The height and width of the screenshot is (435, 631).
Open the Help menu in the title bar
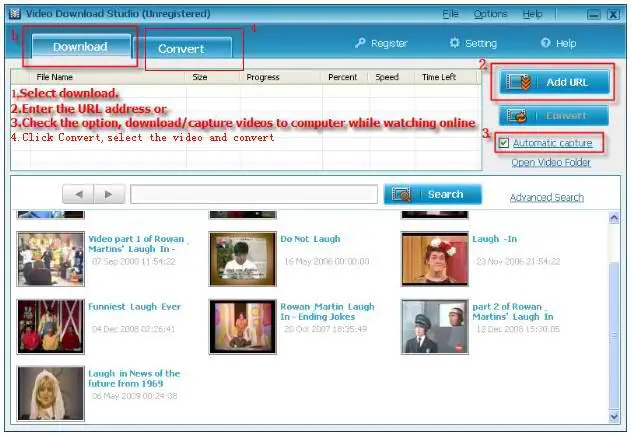pos(532,14)
